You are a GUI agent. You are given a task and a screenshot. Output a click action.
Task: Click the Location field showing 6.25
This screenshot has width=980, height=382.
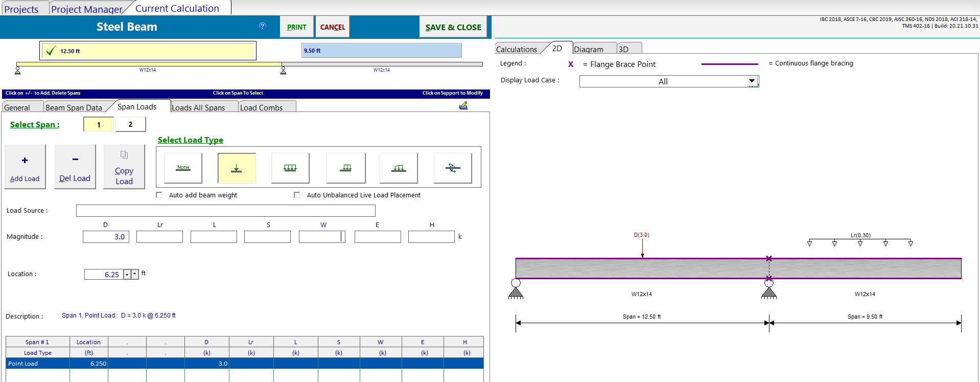[104, 275]
